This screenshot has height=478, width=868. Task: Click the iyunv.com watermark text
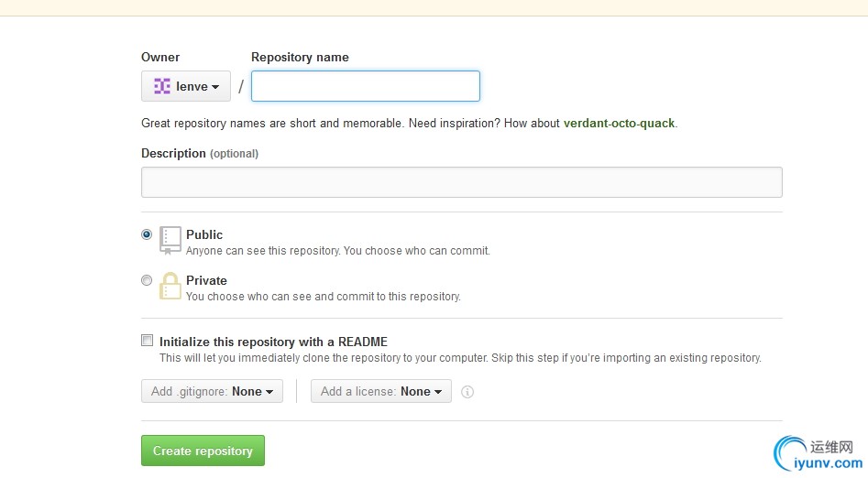(x=831, y=465)
